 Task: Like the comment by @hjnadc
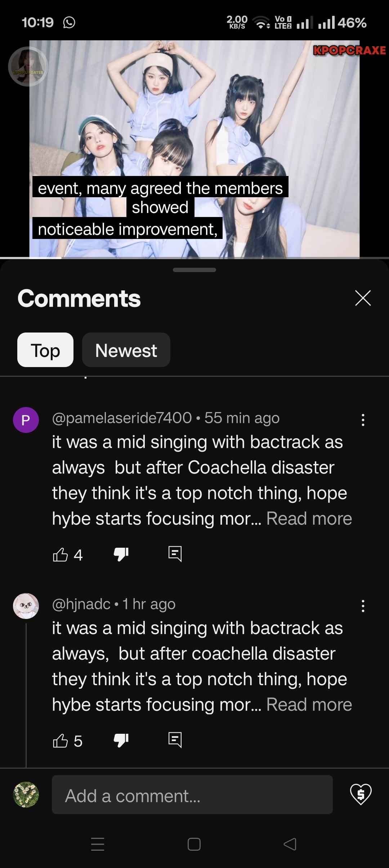[61, 741]
